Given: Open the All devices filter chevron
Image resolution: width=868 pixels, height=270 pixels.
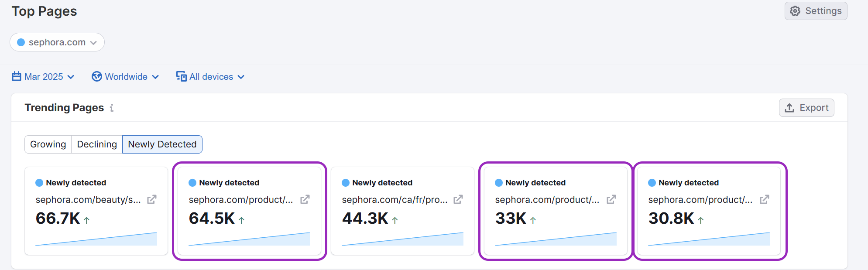Looking at the screenshot, I should [241, 77].
